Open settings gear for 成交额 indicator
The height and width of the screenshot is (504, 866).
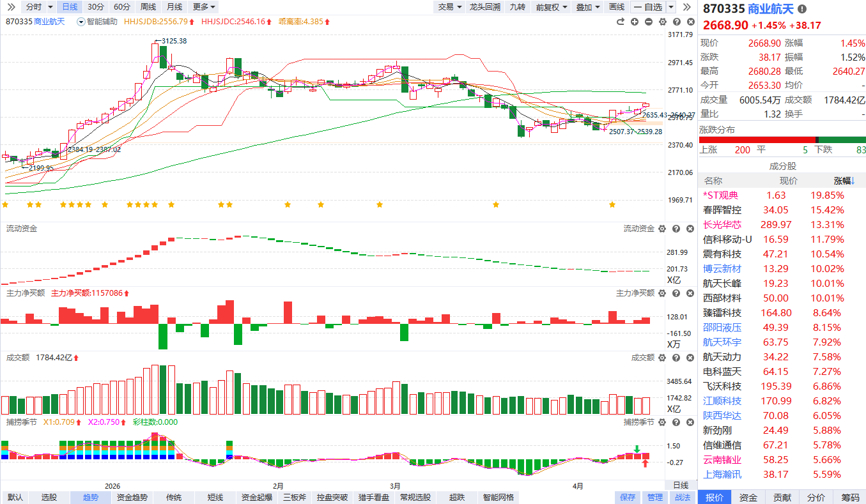click(662, 358)
